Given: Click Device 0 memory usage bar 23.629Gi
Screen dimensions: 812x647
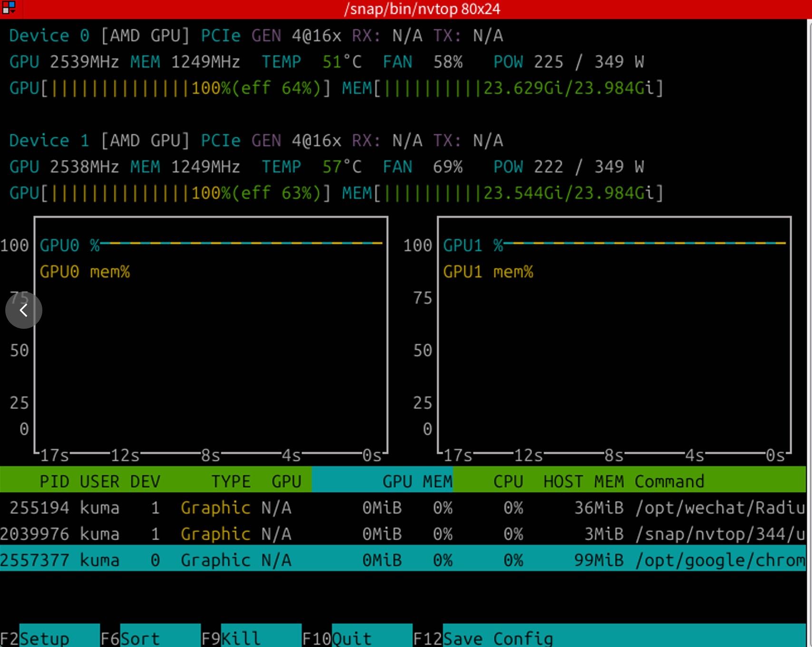Looking at the screenshot, I should 503,88.
